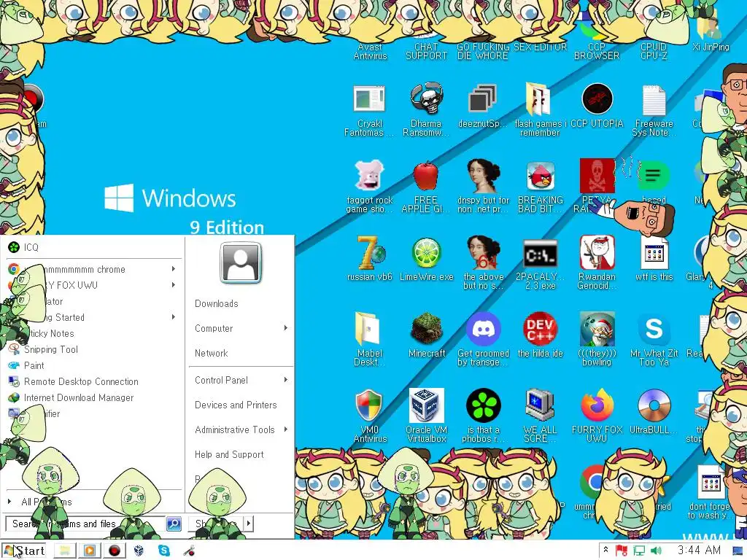747x560 pixels.
Task: Expand the Control Panel submenu arrow
Action: (286, 380)
